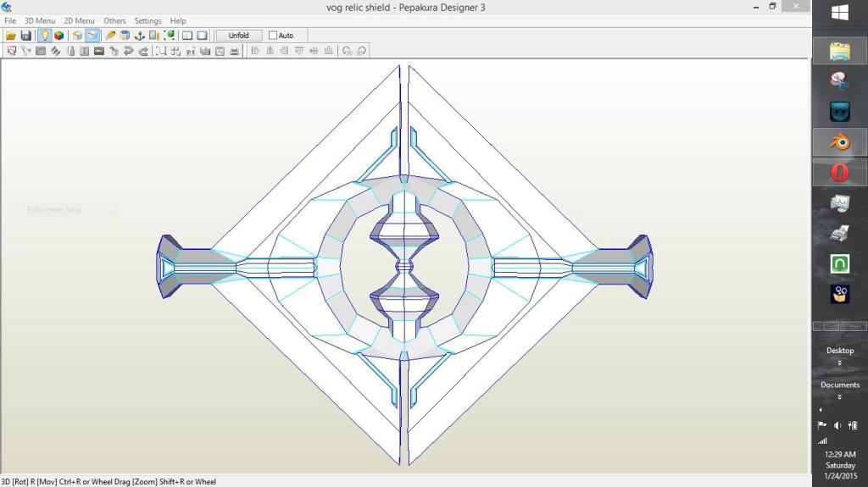Align selected parts to the left
Screen dimensions: 868x487
255,51
